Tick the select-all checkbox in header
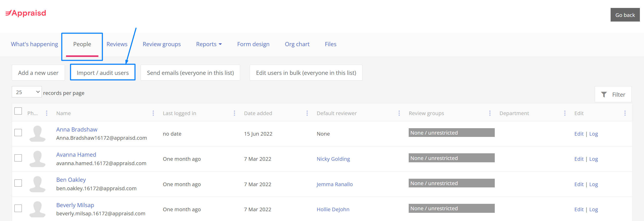 18,111
